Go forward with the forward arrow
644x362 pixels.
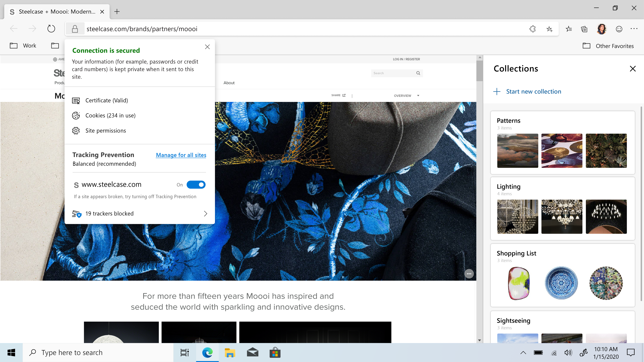click(x=32, y=29)
